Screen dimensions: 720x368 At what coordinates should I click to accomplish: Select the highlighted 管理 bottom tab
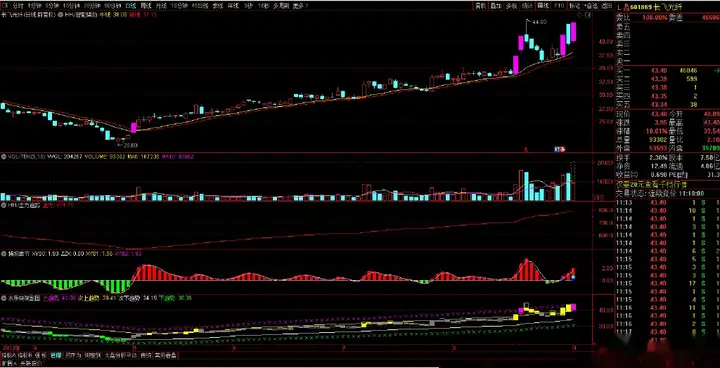pos(56,355)
